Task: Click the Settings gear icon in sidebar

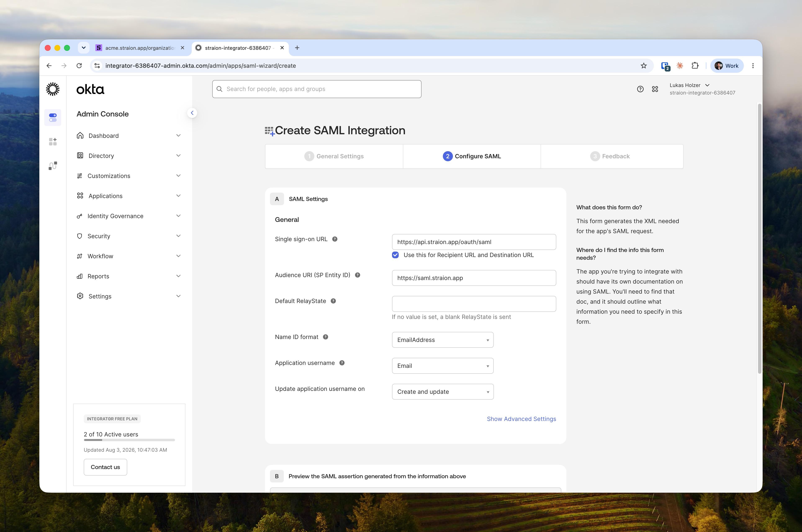Action: [80, 296]
